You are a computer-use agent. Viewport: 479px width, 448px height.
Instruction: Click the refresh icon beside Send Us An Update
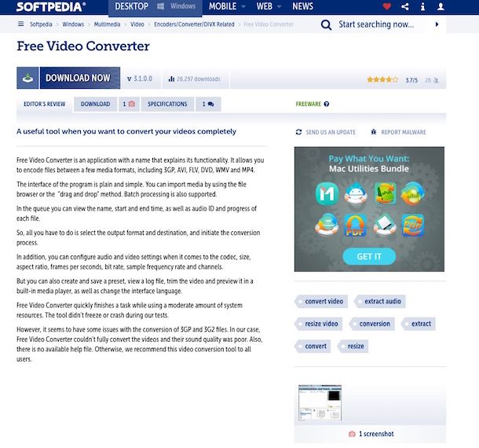click(x=298, y=132)
